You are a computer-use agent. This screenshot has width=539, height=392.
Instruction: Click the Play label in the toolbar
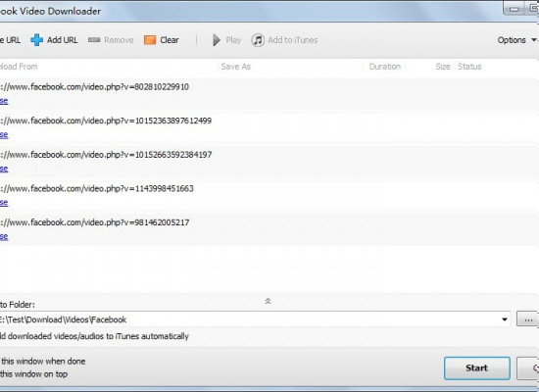233,40
